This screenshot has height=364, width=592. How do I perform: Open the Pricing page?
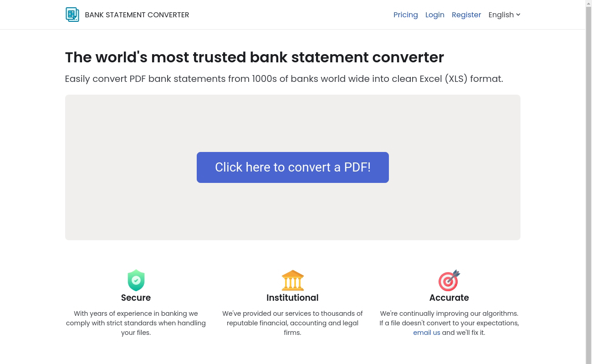pos(406,15)
